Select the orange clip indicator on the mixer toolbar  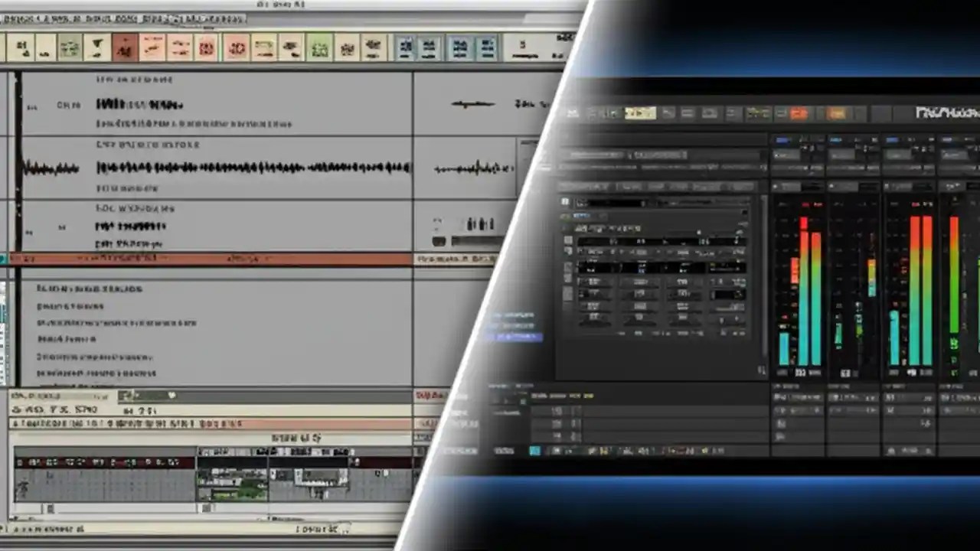point(798,113)
